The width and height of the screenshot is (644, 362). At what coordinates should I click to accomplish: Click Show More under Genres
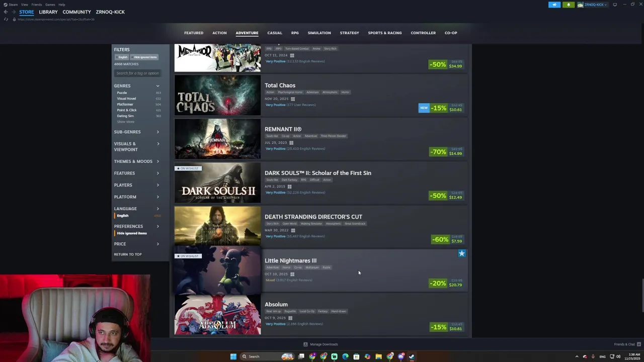126,122
